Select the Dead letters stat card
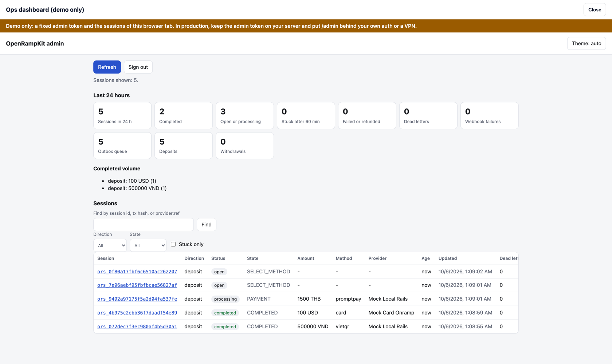This screenshot has width=612, height=364. (428, 115)
